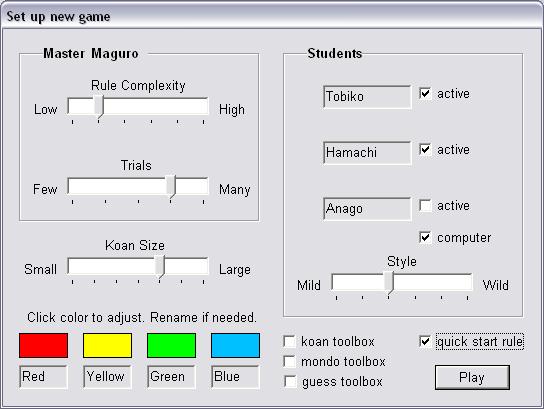The image size is (544, 409).
Task: Click the Tobiko name field
Action: [x=367, y=97]
